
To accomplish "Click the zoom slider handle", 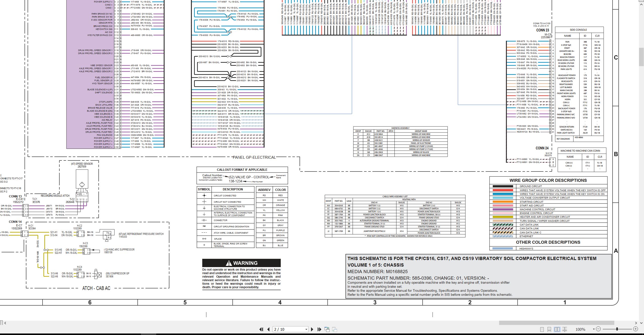I will (617, 329).
